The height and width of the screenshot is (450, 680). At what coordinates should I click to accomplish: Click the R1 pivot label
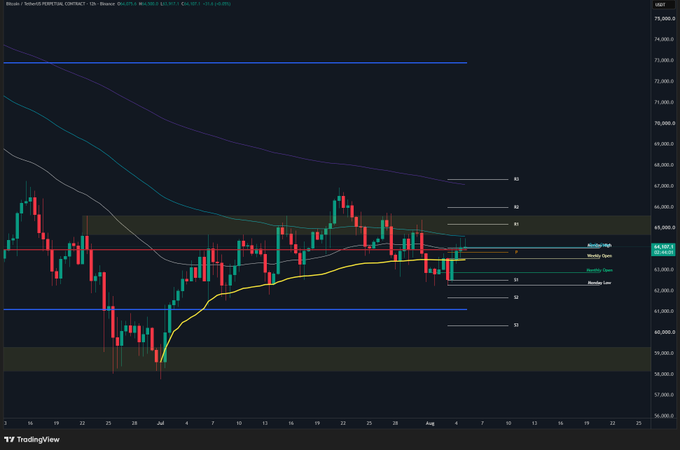516,225
